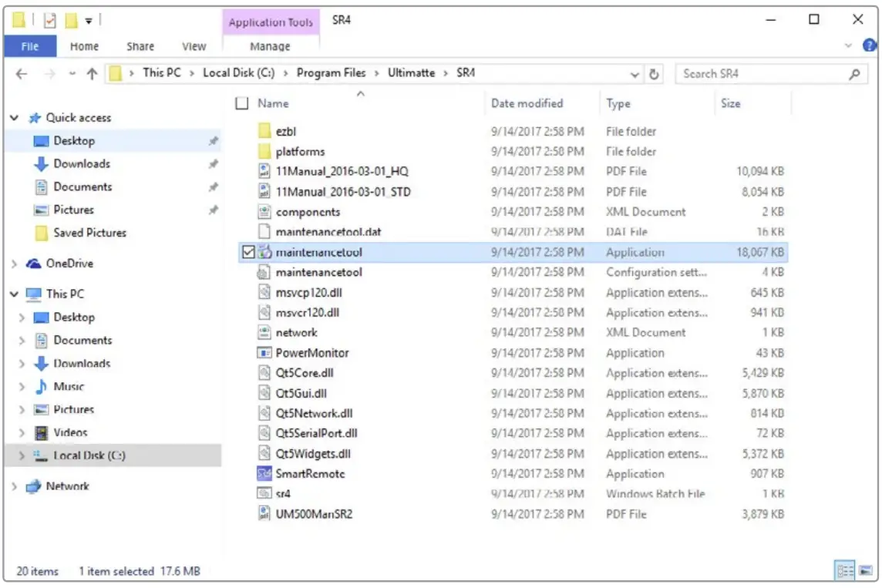Select Downloads under Quick access
The height and width of the screenshot is (588, 882).
point(82,163)
